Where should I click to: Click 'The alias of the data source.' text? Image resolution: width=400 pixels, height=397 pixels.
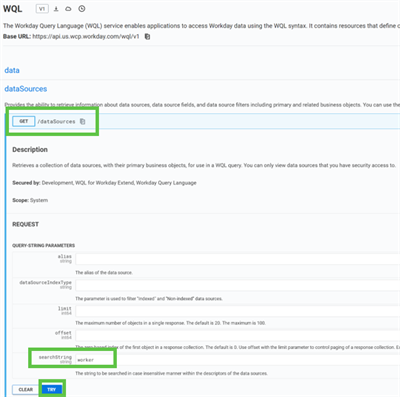(x=104, y=273)
